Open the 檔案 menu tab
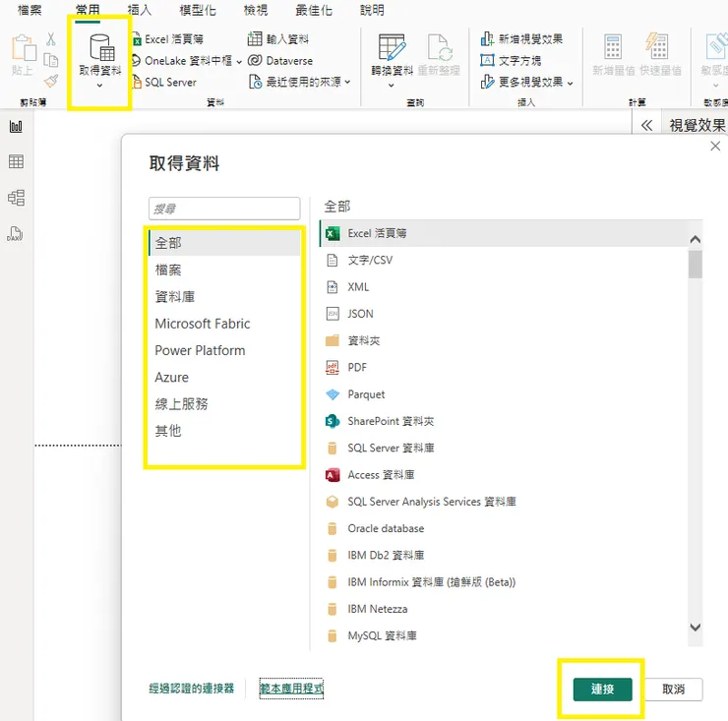The height and width of the screenshot is (721, 728). (30, 10)
